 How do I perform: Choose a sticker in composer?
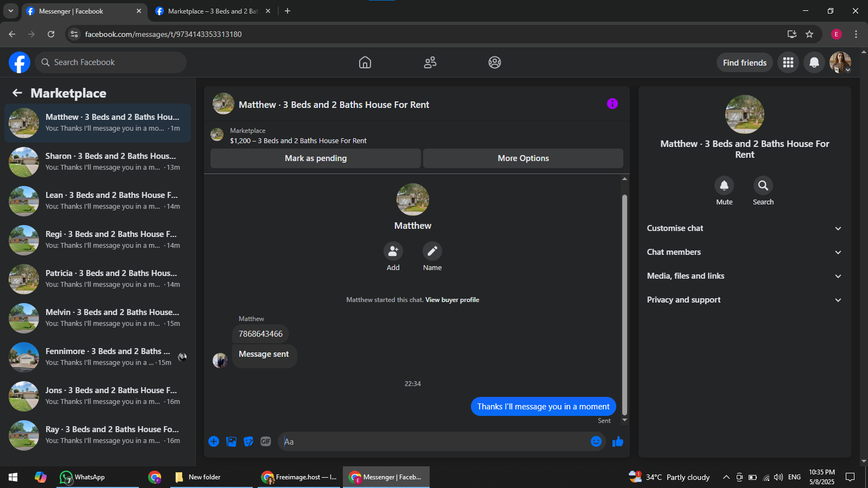tap(248, 441)
